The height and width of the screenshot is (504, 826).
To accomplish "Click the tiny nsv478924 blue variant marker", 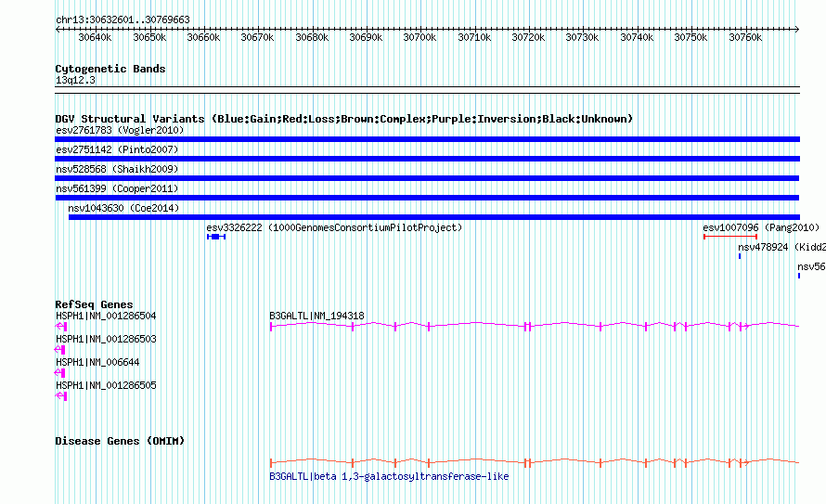I will [x=740, y=256].
